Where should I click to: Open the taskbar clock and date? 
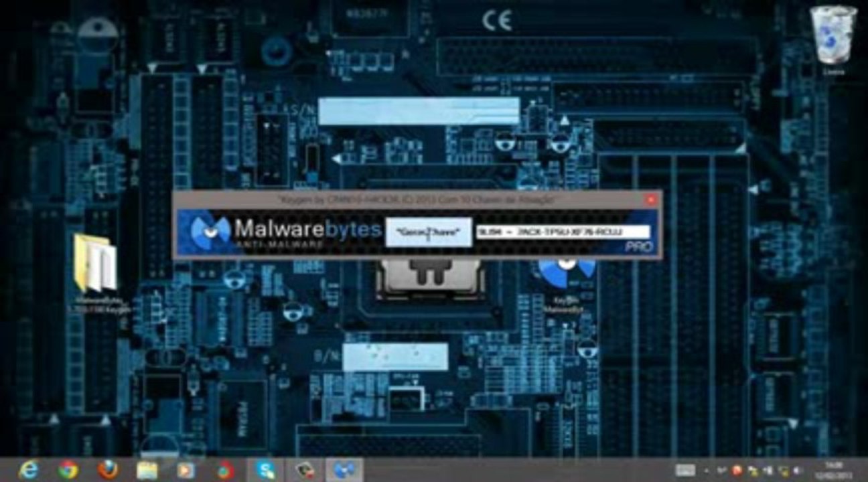click(x=834, y=470)
